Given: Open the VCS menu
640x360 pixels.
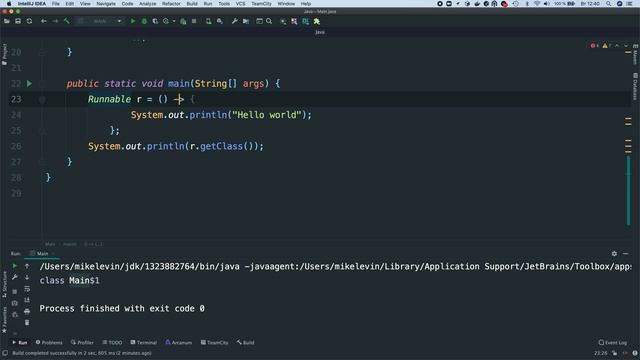Looking at the screenshot, I should pyautogui.click(x=240, y=4).
